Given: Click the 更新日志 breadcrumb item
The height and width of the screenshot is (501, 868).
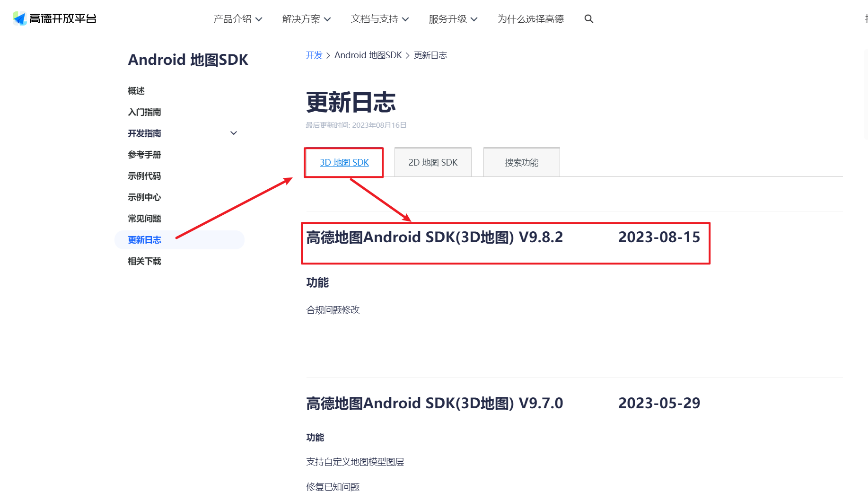Looking at the screenshot, I should click(430, 55).
